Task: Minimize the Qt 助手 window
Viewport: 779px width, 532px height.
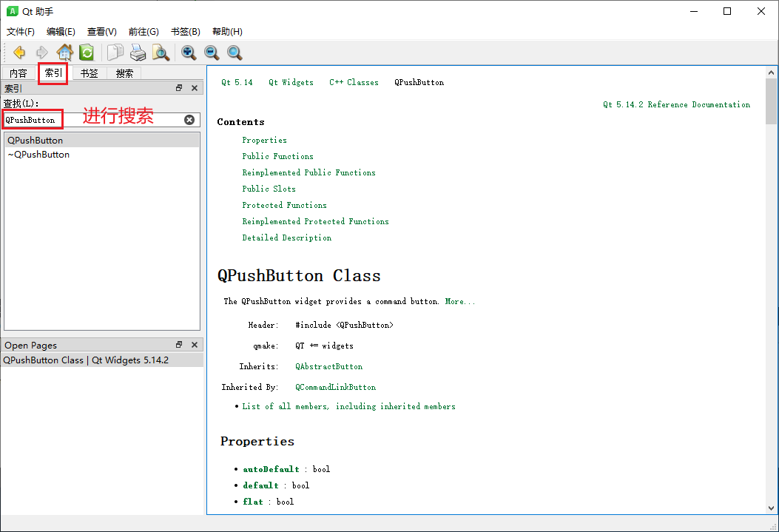Action: (x=694, y=11)
